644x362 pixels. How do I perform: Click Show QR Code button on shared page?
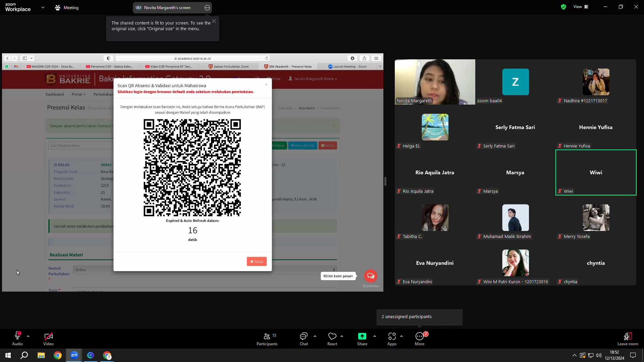point(303,145)
